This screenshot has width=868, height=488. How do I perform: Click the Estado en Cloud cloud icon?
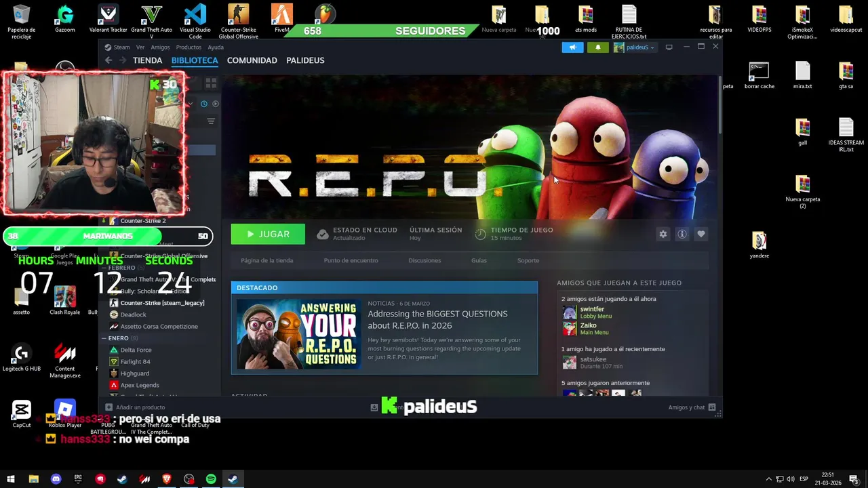(x=323, y=234)
